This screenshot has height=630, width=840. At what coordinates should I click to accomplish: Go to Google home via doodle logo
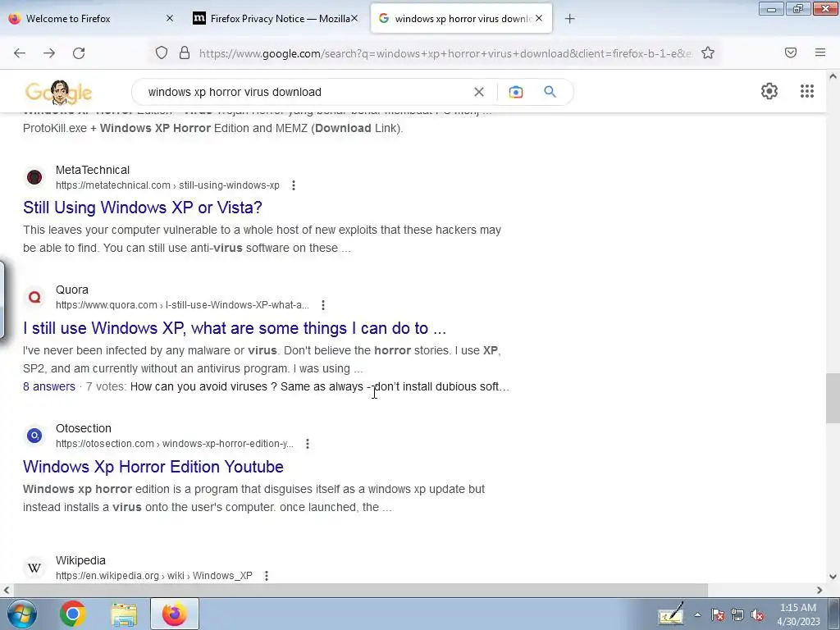58,92
